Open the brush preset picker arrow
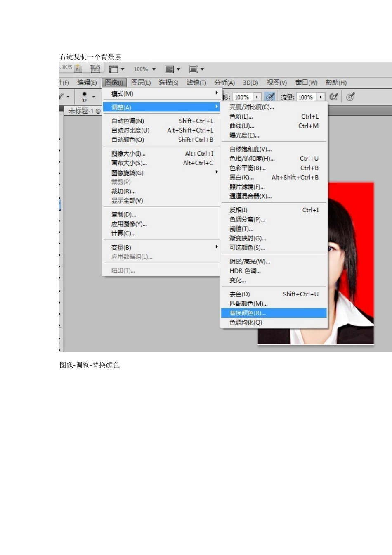392x555 pixels. point(94,97)
